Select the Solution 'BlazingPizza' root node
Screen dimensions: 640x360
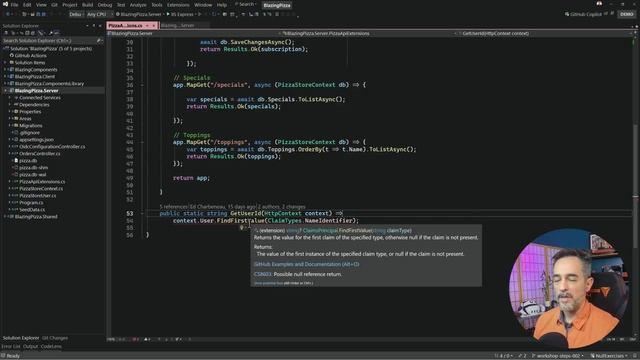[x=51, y=49]
